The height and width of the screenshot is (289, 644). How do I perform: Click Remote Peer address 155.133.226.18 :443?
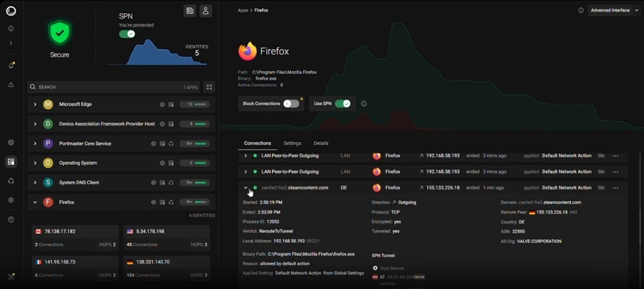point(554,212)
